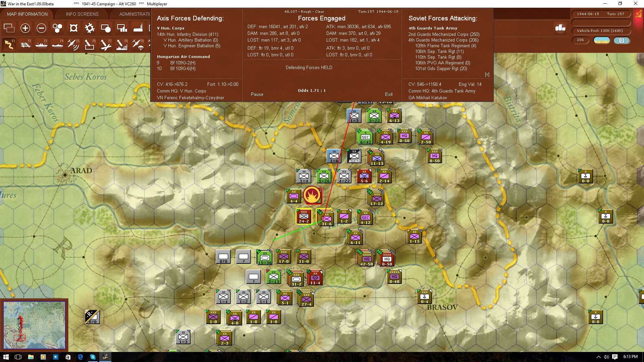Open the Windows Start menu
This screenshot has height=362, width=644.
pyautogui.click(x=6, y=357)
